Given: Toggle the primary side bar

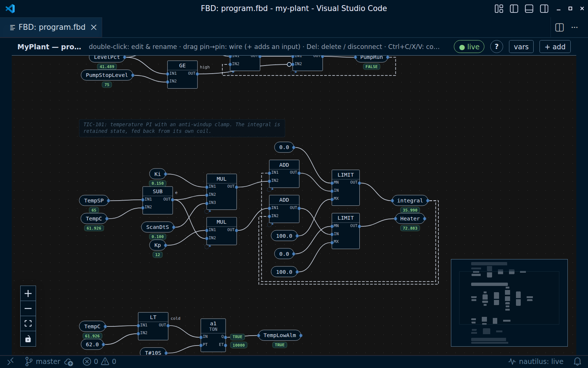Looking at the screenshot, I should click(514, 8).
